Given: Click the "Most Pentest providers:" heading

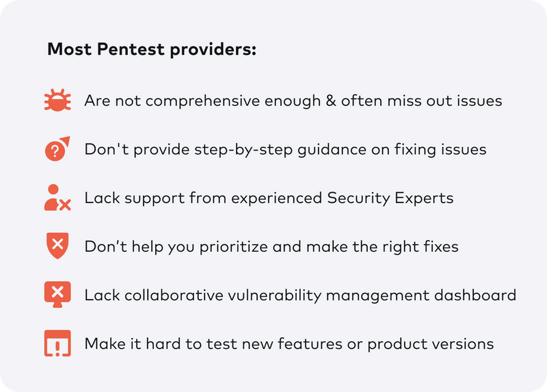Looking at the screenshot, I should [151, 50].
